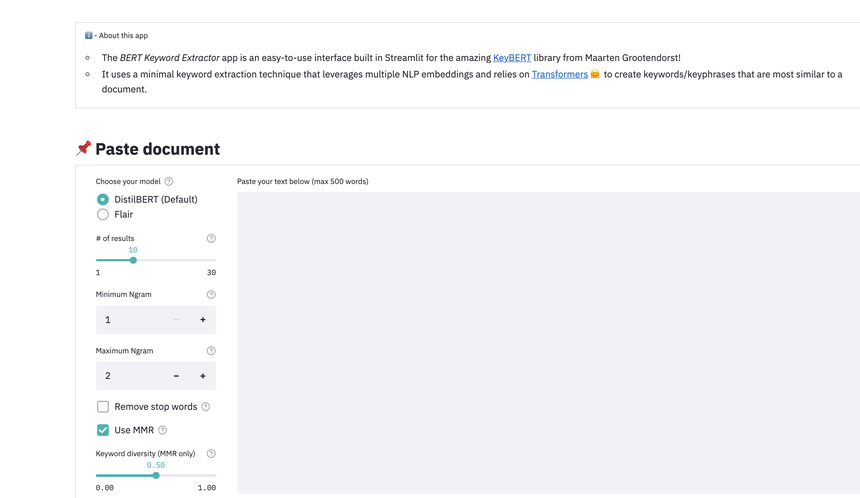Select the Flair model radio button

(x=103, y=214)
